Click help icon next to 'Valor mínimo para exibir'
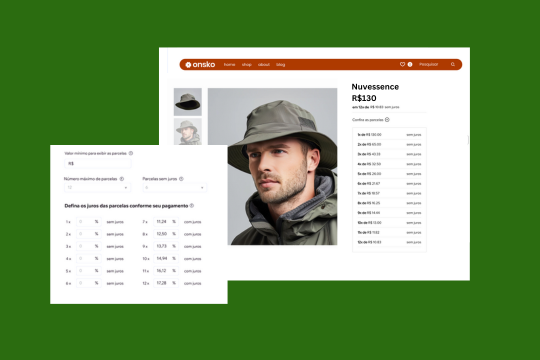540x360 pixels. pyautogui.click(x=131, y=153)
